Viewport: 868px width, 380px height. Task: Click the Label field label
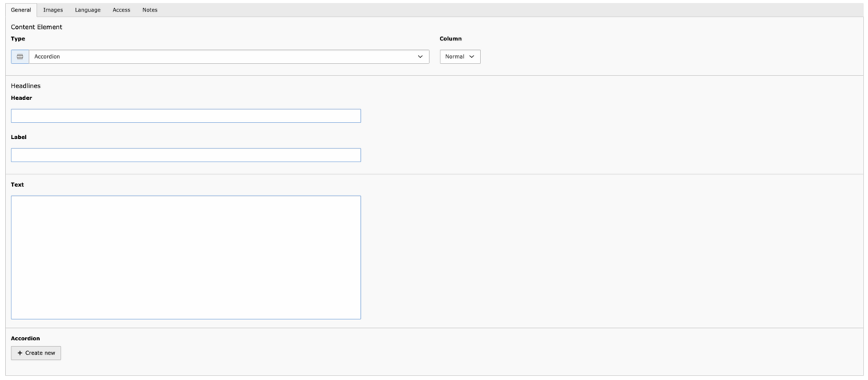19,136
